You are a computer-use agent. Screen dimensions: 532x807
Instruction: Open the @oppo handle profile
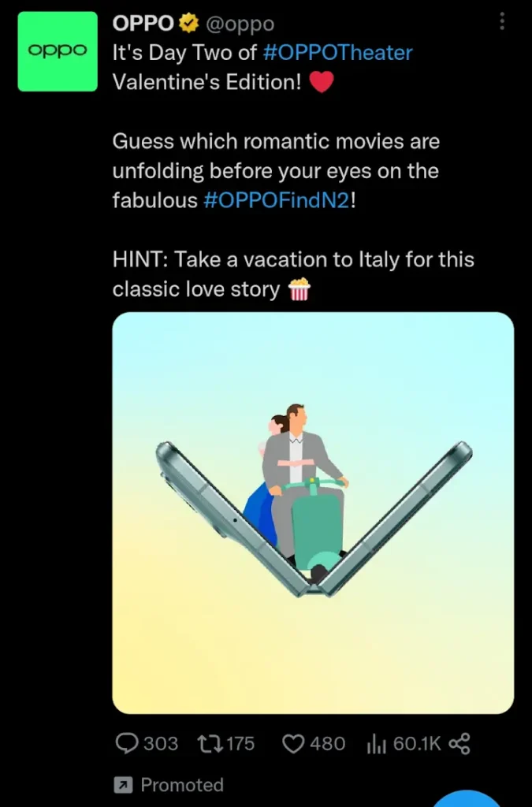(240, 24)
